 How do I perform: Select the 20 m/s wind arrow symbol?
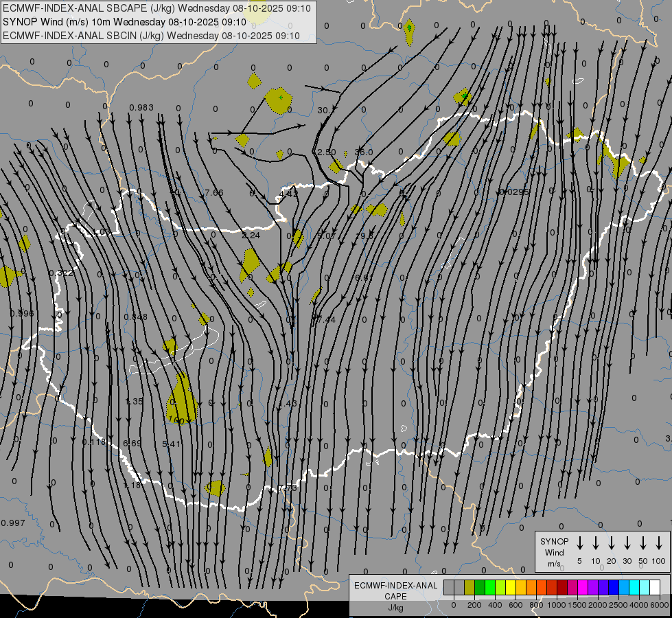611,542
